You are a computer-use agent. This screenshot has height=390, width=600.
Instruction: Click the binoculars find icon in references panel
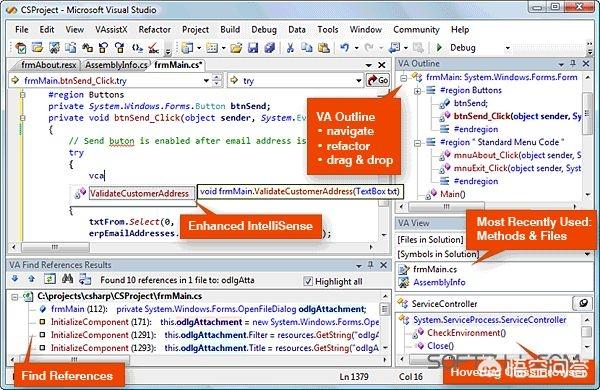(x=67, y=279)
